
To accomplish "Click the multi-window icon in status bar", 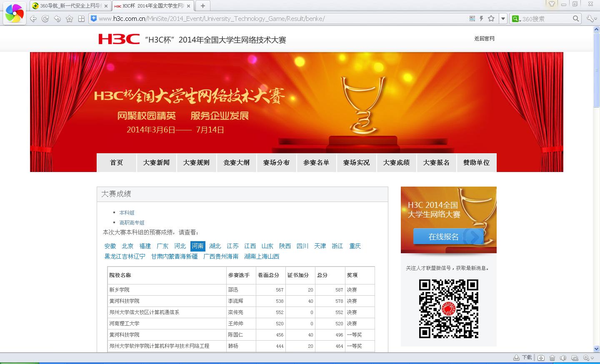I will tap(575, 358).
